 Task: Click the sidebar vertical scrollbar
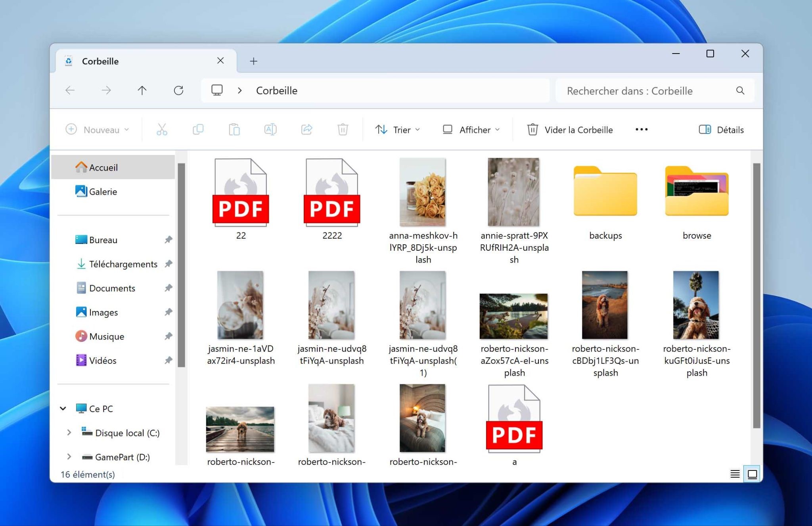click(182, 265)
